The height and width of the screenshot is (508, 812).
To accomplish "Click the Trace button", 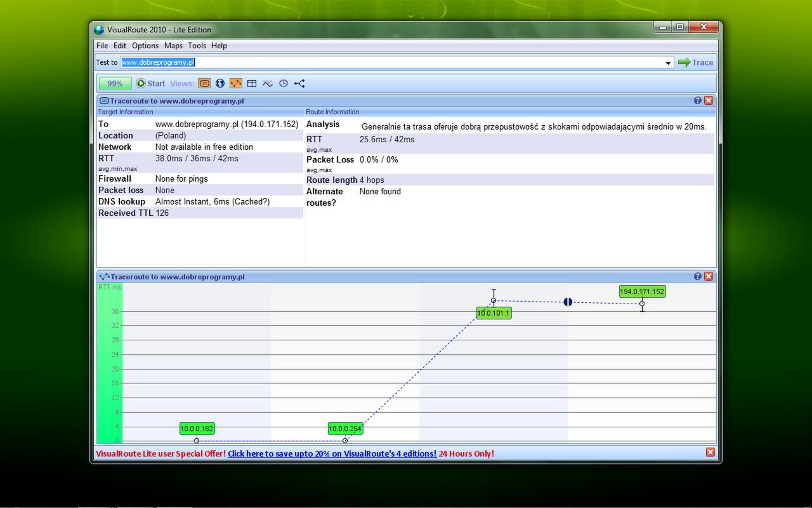I will click(x=695, y=62).
